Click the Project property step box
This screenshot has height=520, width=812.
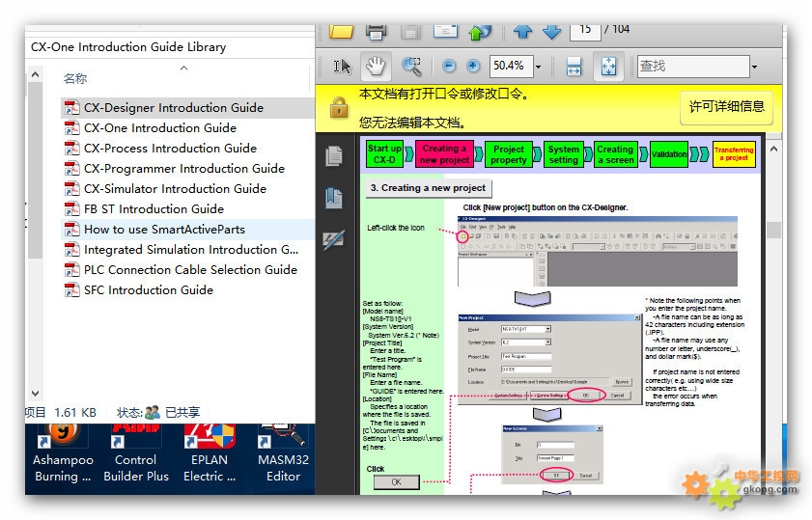509,154
